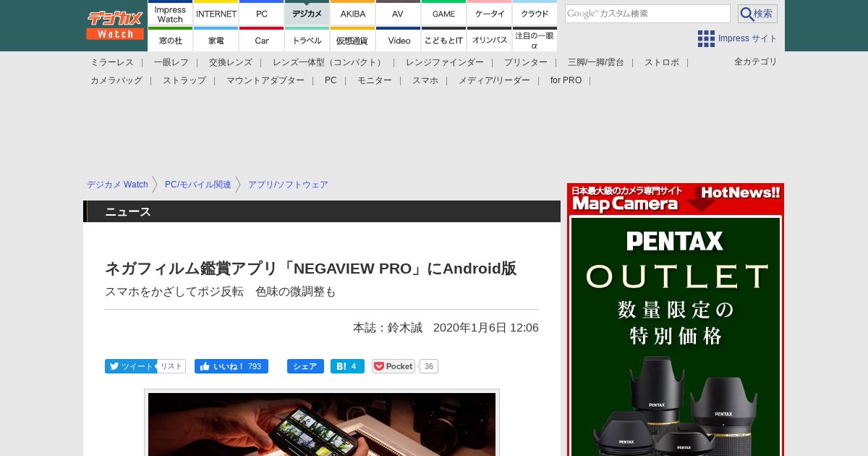868x456 pixels.
Task: Open the Video tab
Action: click(399, 40)
